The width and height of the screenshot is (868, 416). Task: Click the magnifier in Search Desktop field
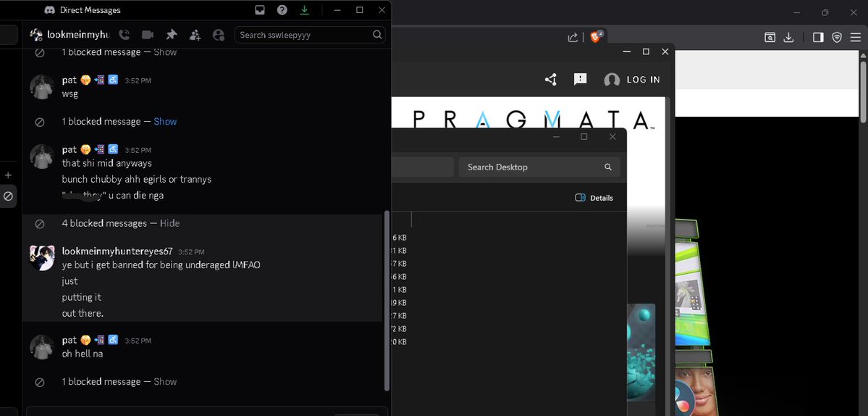608,167
